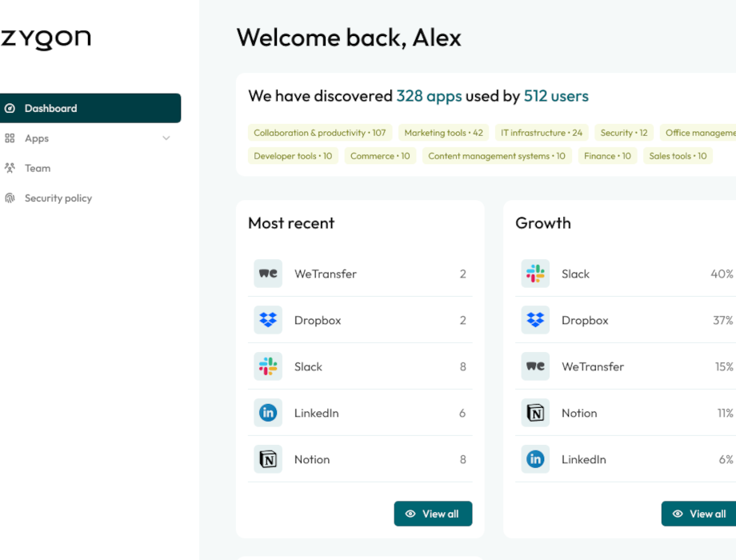Image resolution: width=736 pixels, height=560 pixels.
Task: Click Slack icon in Growth card
Action: 535,273
